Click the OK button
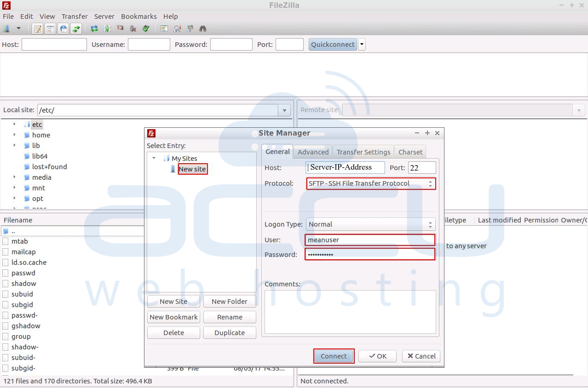This screenshot has width=588, height=388. pyautogui.click(x=377, y=356)
